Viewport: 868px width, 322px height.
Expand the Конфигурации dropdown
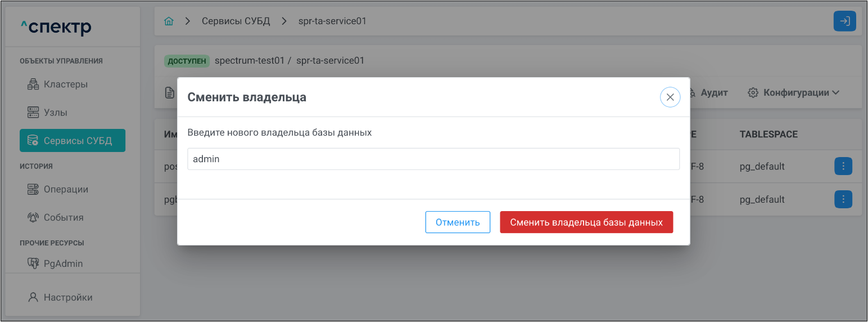[794, 92]
